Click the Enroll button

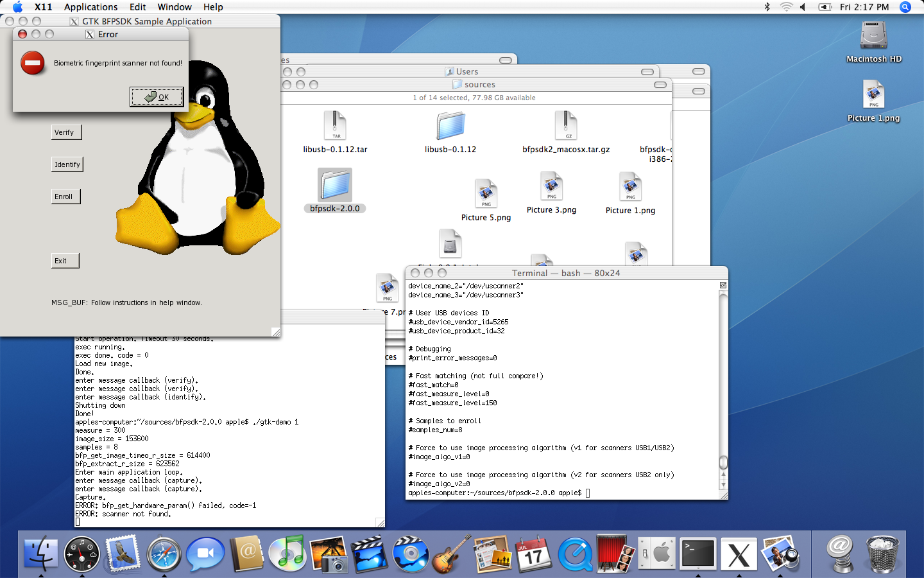pyautogui.click(x=65, y=197)
